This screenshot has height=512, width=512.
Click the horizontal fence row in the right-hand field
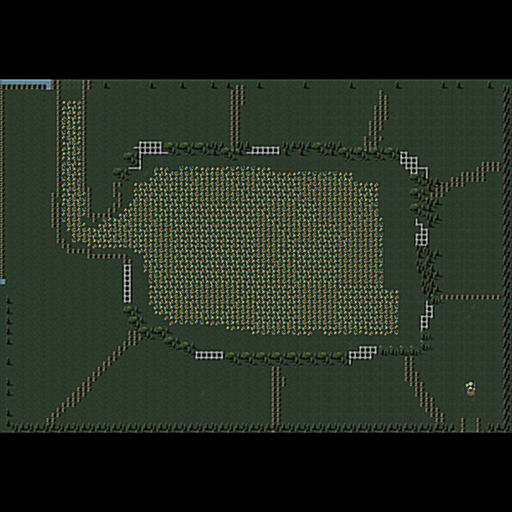pos(470,297)
